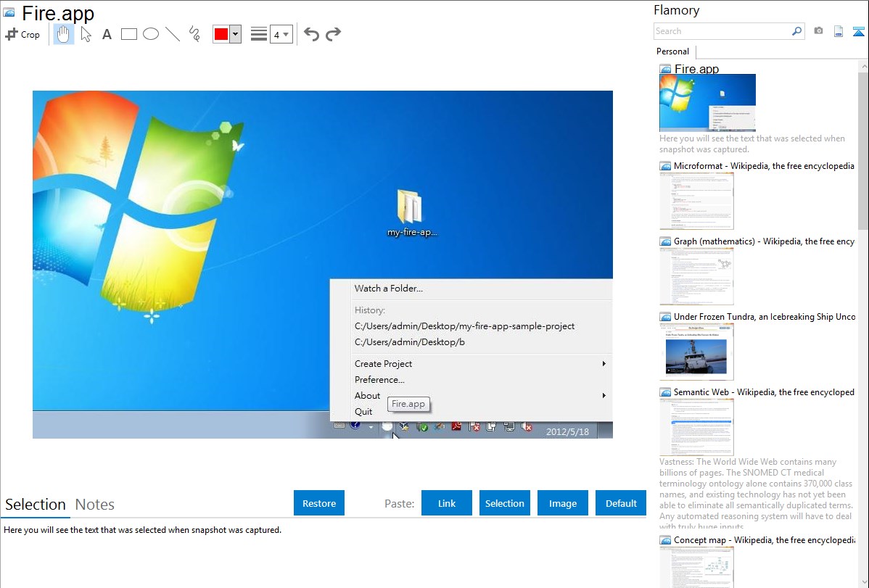The height and width of the screenshot is (588, 869).
Task: Open the Microformat Wikipedia snapshot thumbnail
Action: [696, 201]
